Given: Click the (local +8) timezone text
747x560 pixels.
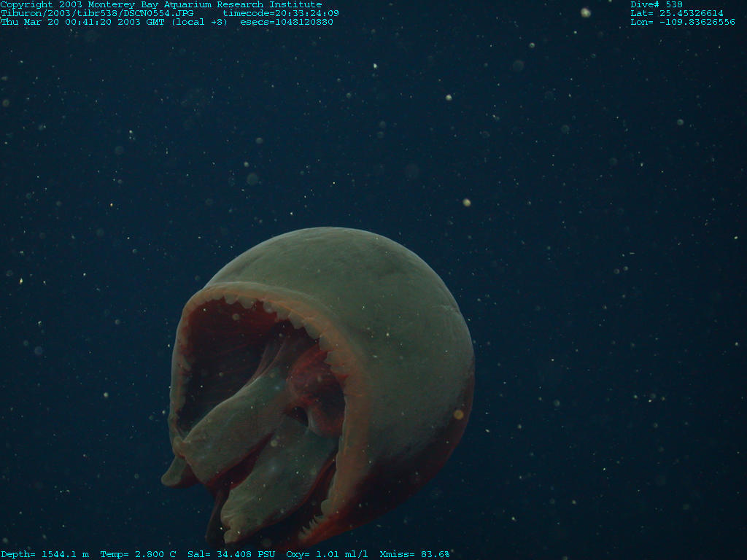Looking at the screenshot, I should click(x=199, y=22).
